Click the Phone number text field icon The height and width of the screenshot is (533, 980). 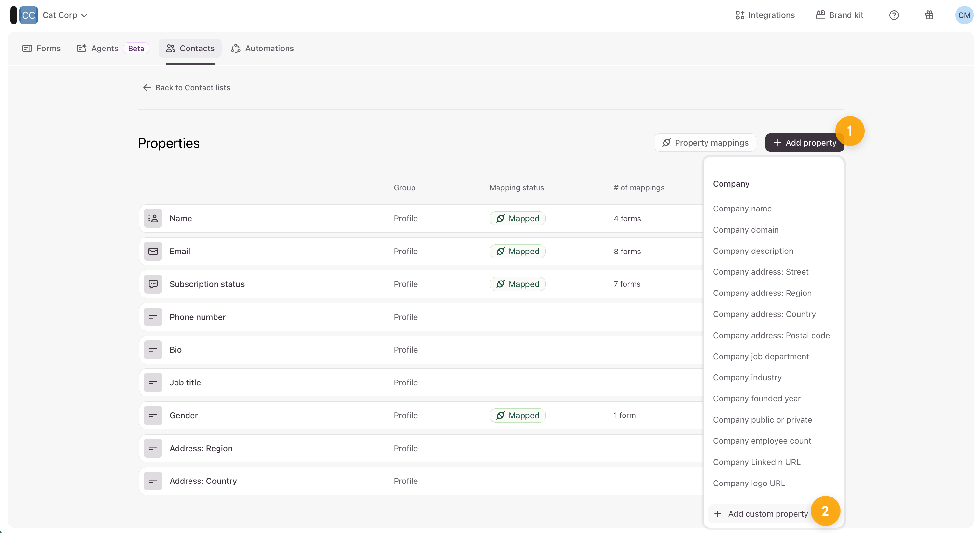[x=153, y=317]
